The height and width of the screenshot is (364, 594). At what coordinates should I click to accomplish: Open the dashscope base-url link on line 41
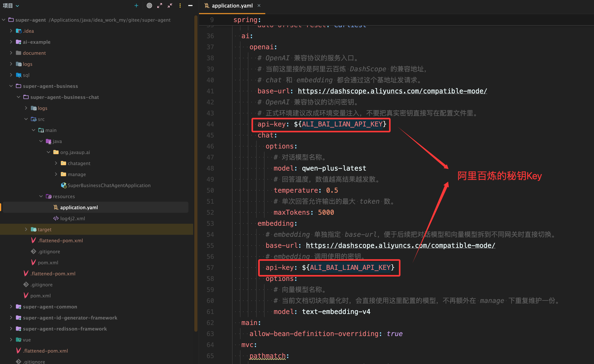(x=392, y=91)
